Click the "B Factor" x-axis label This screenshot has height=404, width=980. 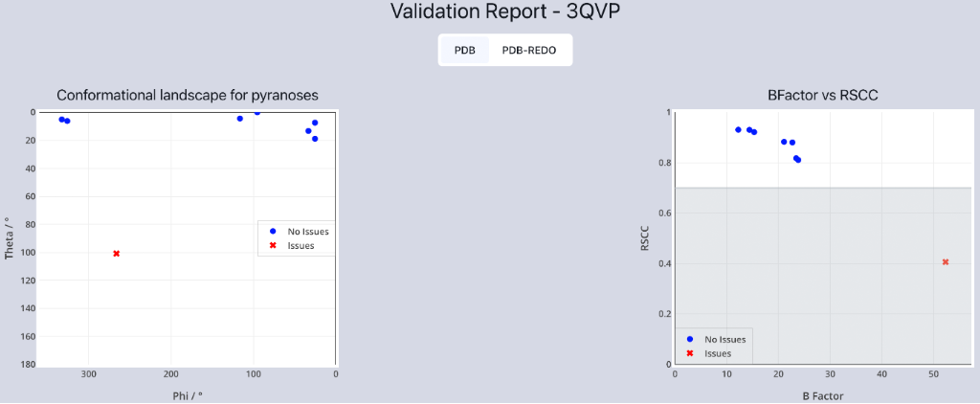823,394
